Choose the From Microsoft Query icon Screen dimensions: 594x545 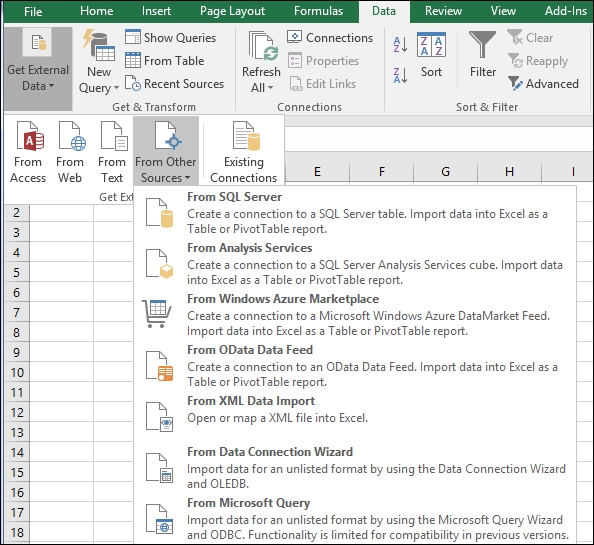coord(159,519)
